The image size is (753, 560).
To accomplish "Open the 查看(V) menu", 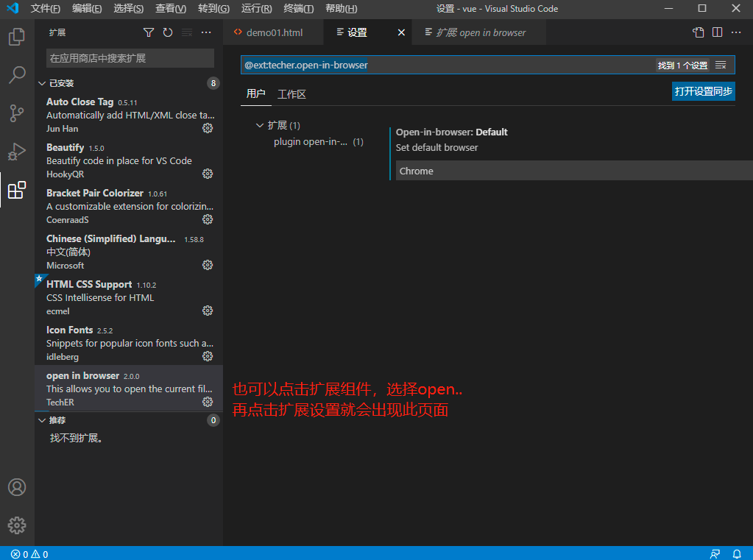I will (x=171, y=9).
